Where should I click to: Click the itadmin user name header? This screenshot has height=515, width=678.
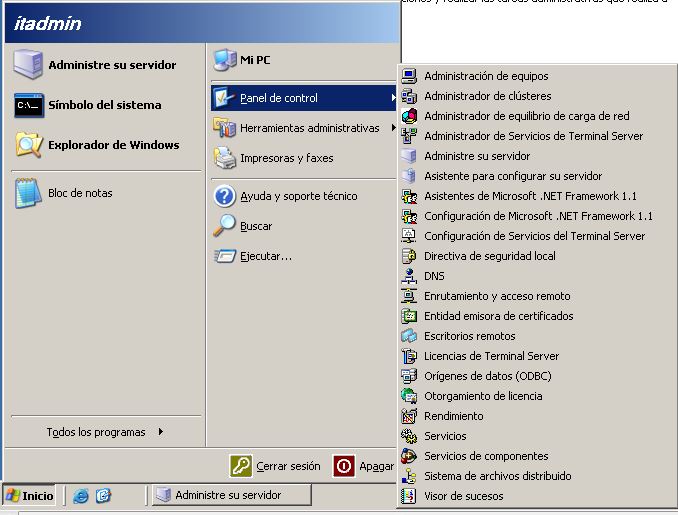coord(48,23)
